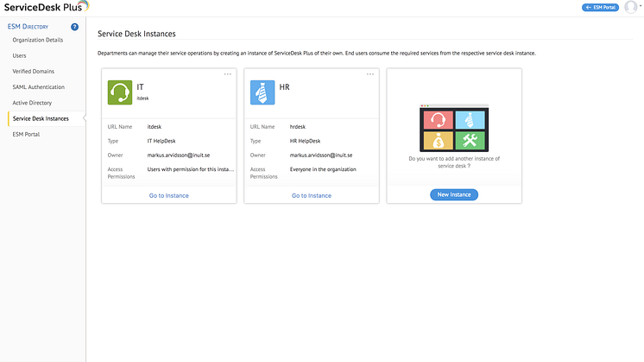Click the hrdesk URL name value
644x362 pixels.
coord(298,126)
